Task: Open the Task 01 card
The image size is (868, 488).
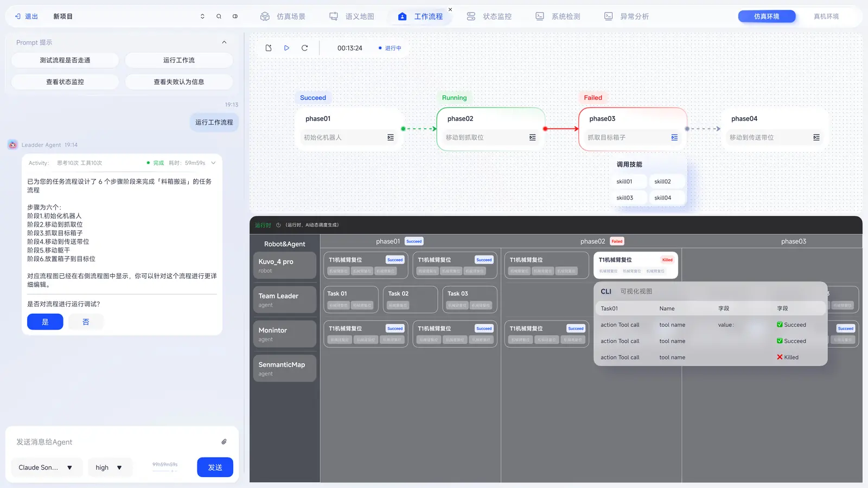Action: [x=350, y=299]
